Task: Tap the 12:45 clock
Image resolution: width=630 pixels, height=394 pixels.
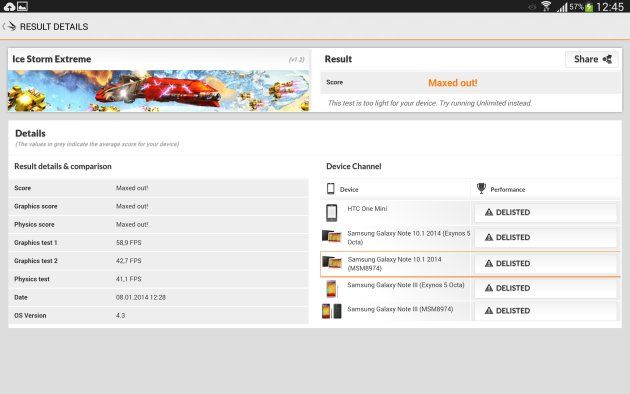Action: pyautogui.click(x=610, y=7)
